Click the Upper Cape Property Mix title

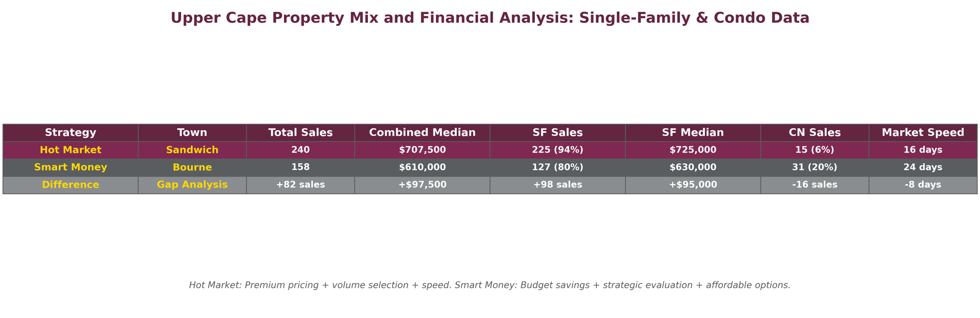(489, 18)
